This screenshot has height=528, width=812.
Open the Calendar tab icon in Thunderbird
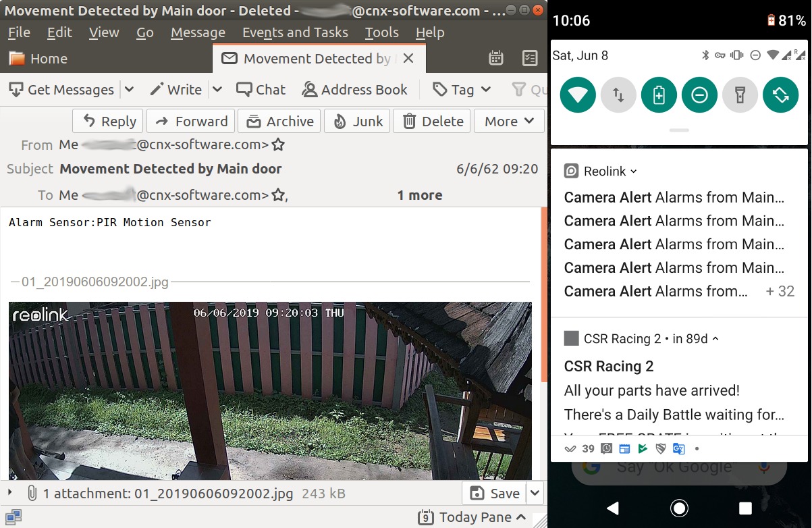pyautogui.click(x=496, y=59)
